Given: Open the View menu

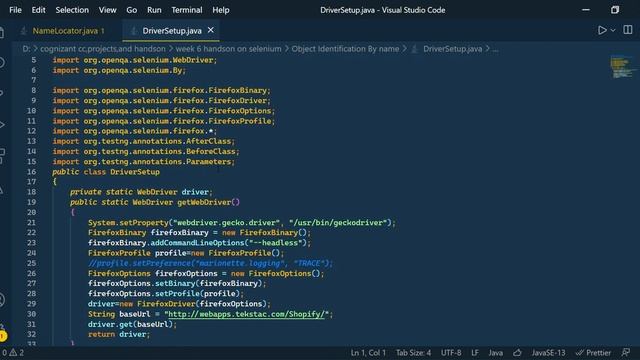Looking at the screenshot, I should (107, 10).
